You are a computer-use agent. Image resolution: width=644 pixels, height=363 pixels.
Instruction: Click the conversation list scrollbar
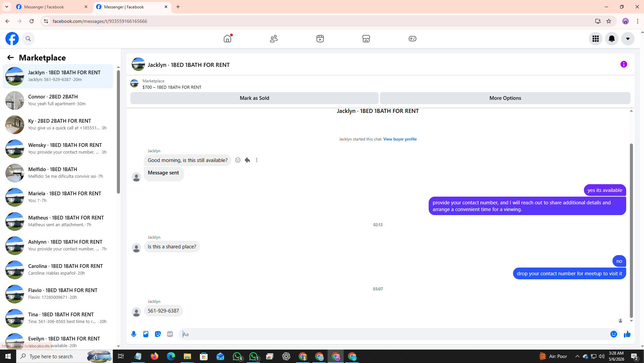tap(118, 132)
